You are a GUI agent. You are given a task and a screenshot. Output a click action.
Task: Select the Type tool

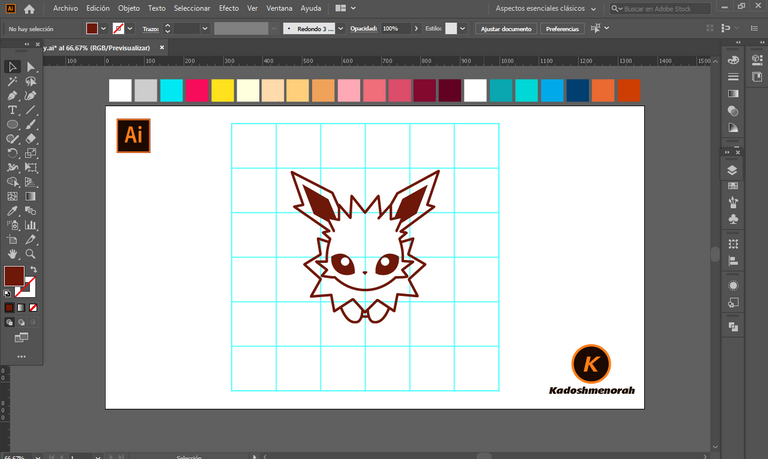(x=12, y=110)
